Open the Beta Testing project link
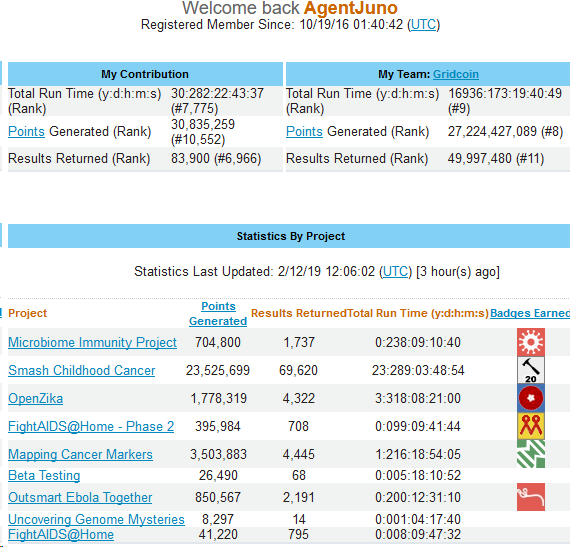 pos(44,475)
